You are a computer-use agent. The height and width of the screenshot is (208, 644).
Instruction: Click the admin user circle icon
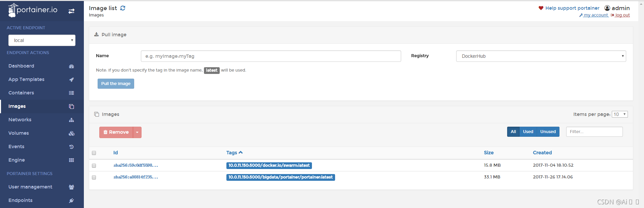(x=607, y=8)
